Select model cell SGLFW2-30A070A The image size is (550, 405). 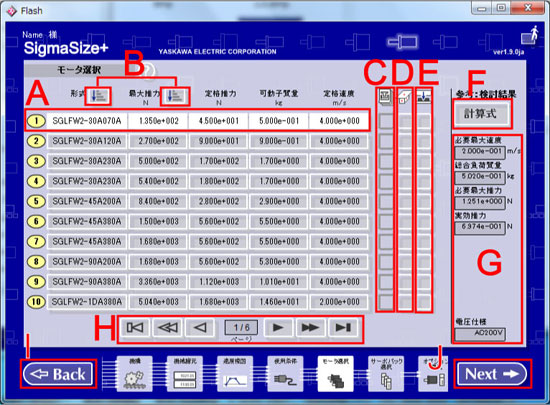pos(87,121)
